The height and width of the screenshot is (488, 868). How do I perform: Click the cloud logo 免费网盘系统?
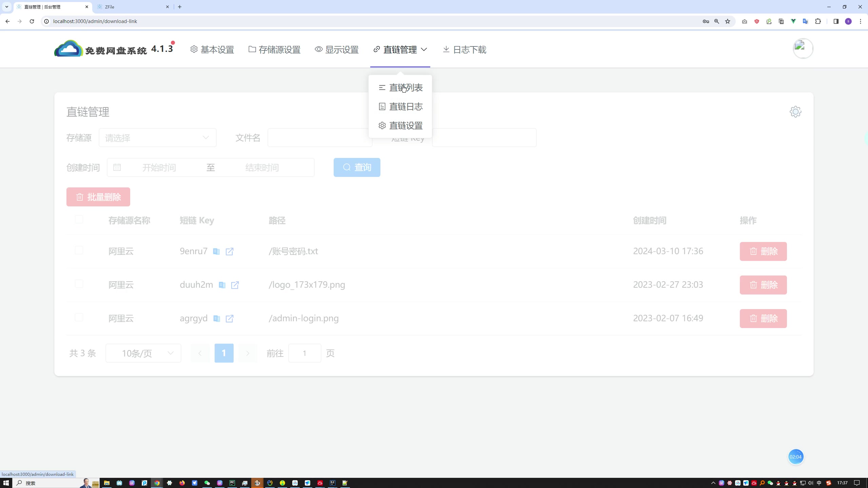pyautogui.click(x=100, y=49)
